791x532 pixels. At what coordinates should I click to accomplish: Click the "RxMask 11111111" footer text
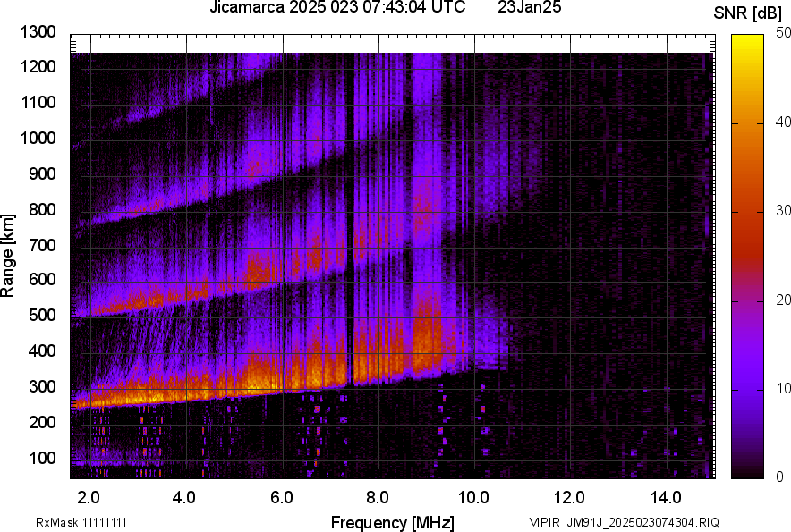coord(81,522)
